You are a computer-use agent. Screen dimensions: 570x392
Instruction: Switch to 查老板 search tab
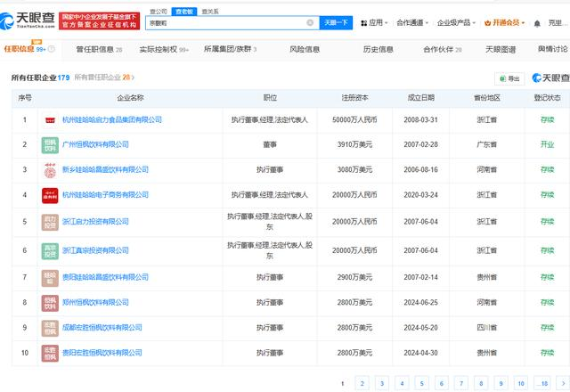point(184,12)
